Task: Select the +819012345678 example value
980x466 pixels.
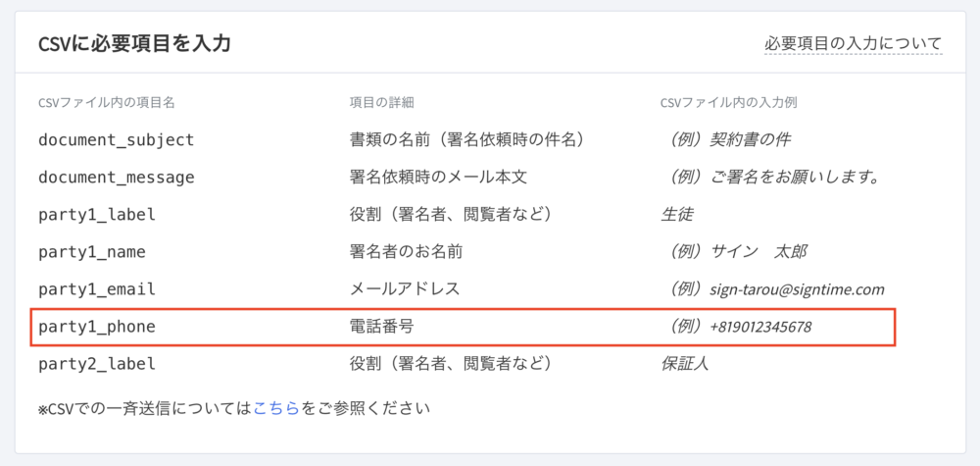Action: click(x=759, y=327)
